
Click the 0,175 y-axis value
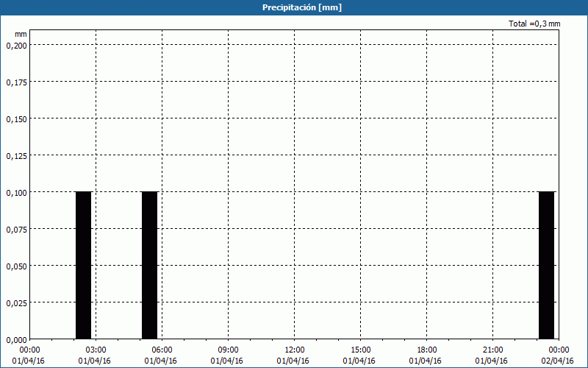(16, 82)
